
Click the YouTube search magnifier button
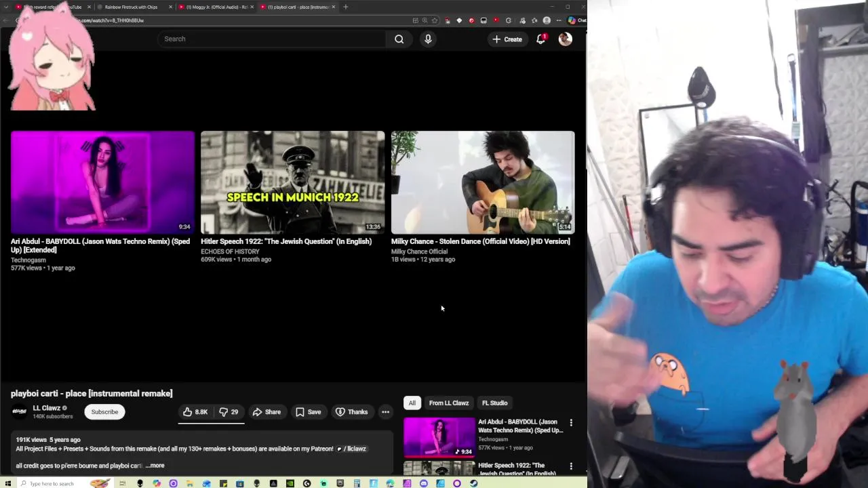coord(399,39)
